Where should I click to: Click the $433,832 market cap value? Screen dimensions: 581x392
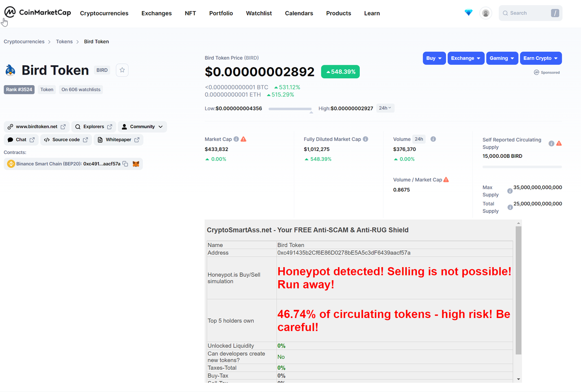(x=216, y=149)
